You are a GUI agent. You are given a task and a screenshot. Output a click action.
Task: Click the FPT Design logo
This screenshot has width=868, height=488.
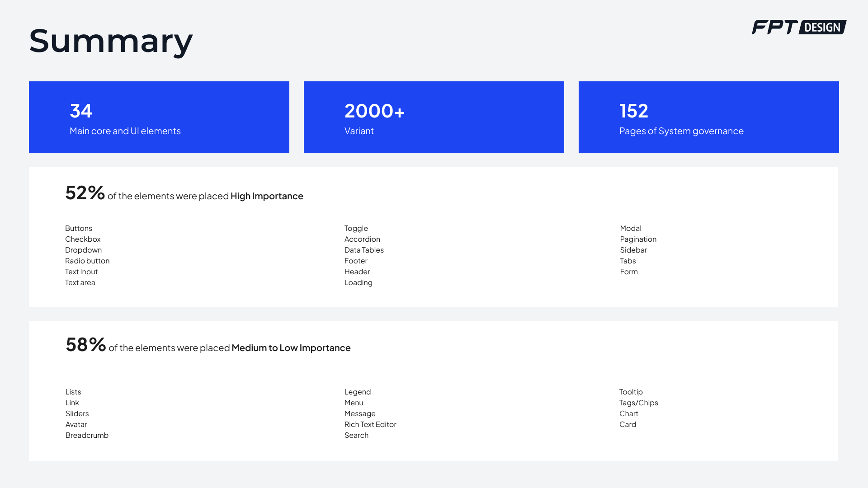(798, 27)
